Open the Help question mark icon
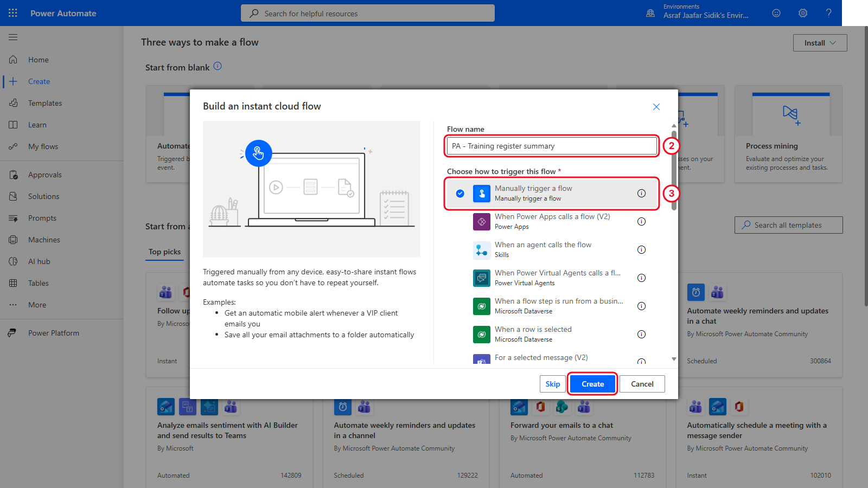The height and width of the screenshot is (488, 868). pos(829,13)
